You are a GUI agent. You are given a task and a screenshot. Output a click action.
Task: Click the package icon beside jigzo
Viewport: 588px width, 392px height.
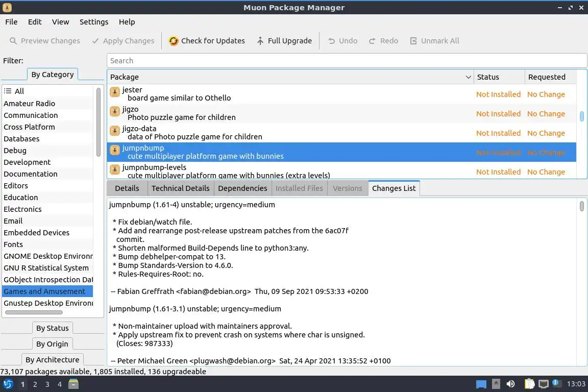point(115,111)
